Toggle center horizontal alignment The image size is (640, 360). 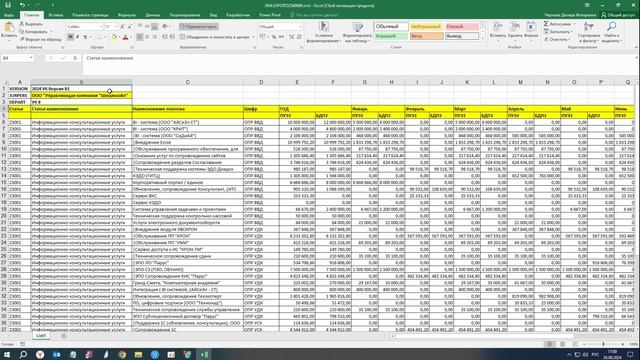[x=147, y=37]
